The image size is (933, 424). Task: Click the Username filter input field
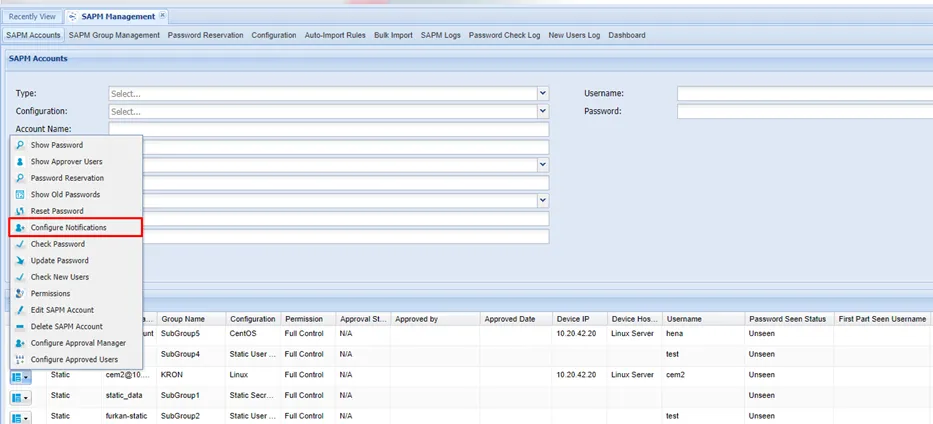pos(805,93)
